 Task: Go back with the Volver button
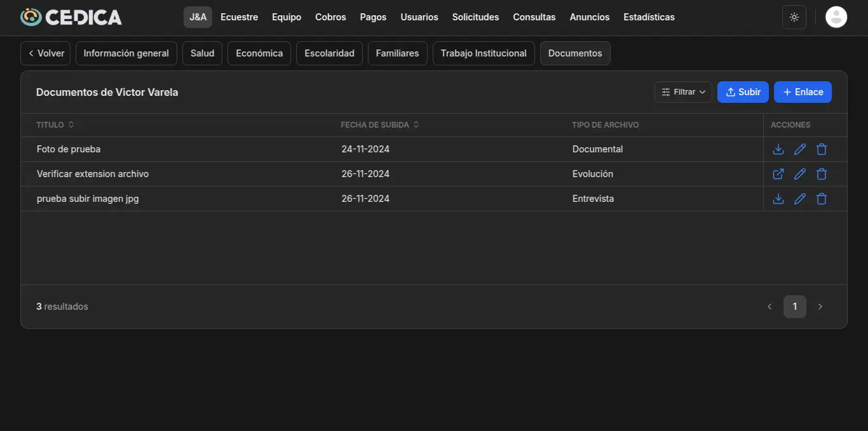[45, 53]
